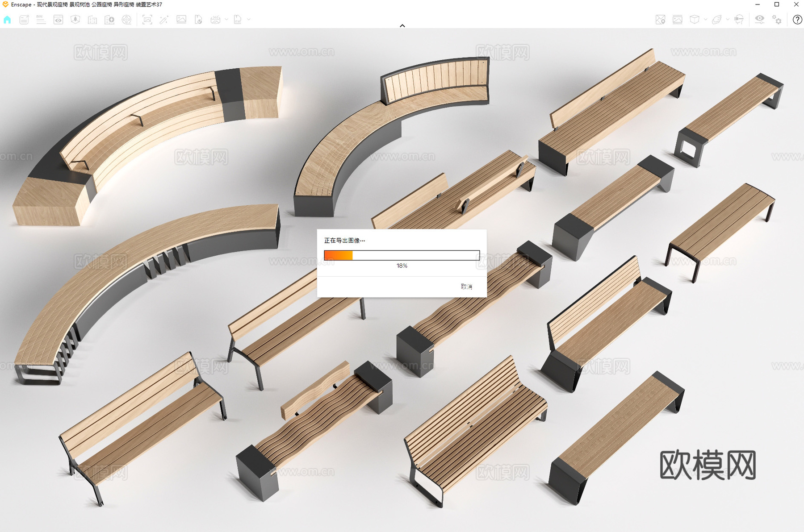Click the Enscape window title text

pyautogui.click(x=87, y=4)
